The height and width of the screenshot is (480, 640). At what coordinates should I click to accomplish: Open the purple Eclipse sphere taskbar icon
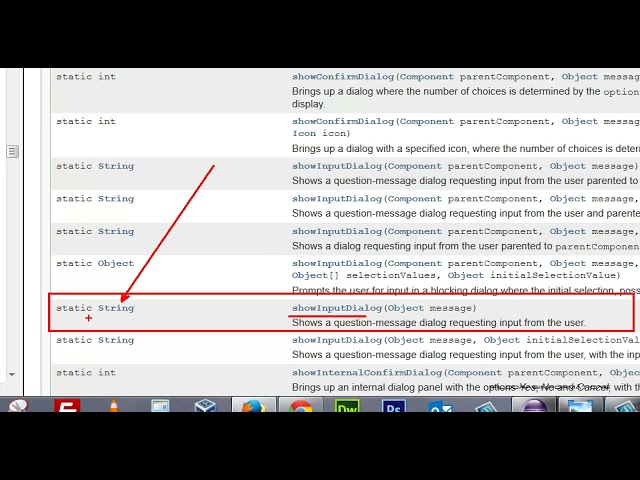coord(534,405)
